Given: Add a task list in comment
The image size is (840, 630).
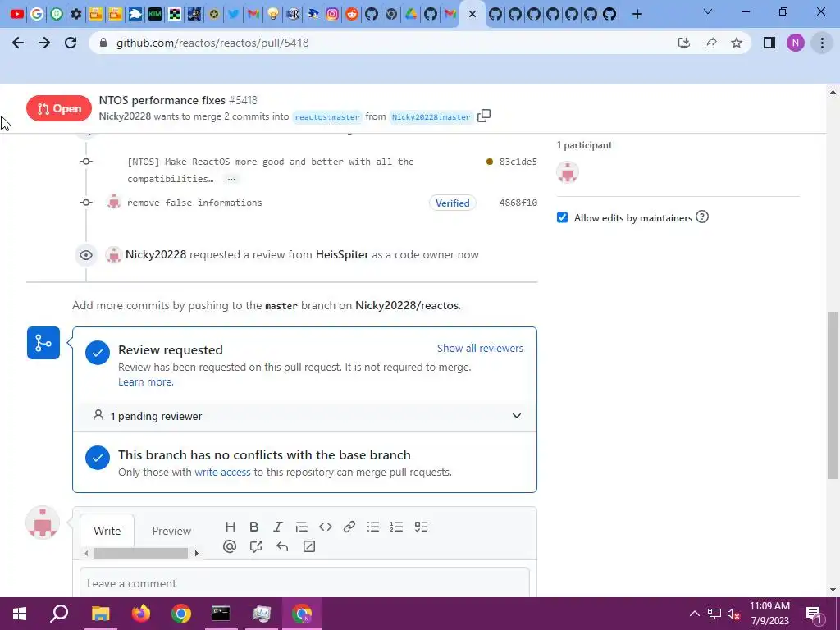Looking at the screenshot, I should (421, 527).
